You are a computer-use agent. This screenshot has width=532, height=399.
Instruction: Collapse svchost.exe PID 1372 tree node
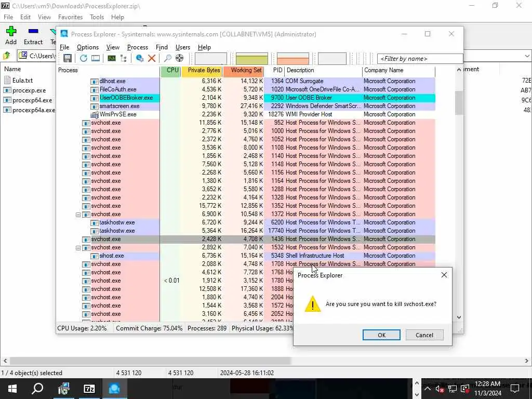pos(78,215)
